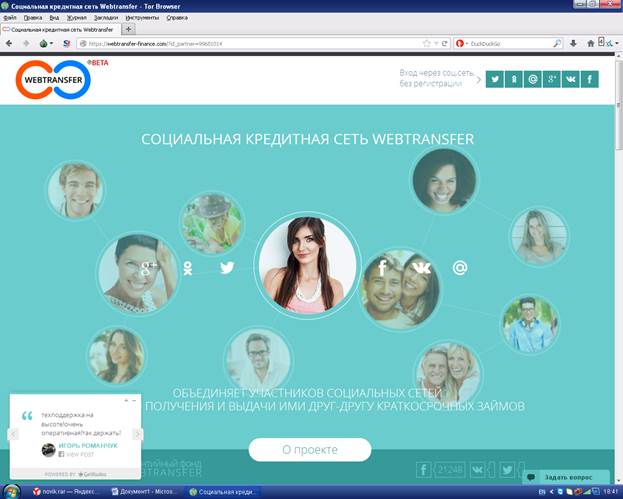Log in via Google+ header button

[551, 79]
